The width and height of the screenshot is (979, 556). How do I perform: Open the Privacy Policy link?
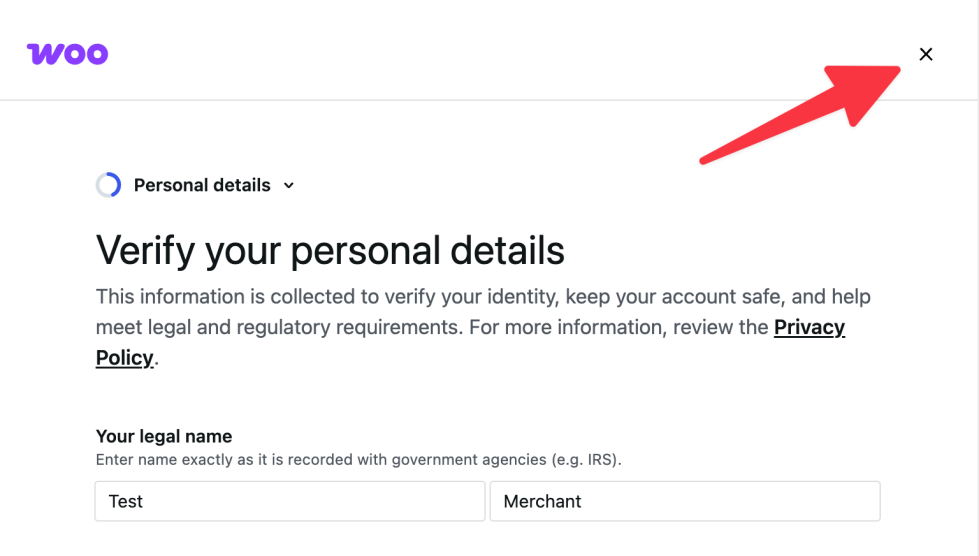click(x=809, y=327)
